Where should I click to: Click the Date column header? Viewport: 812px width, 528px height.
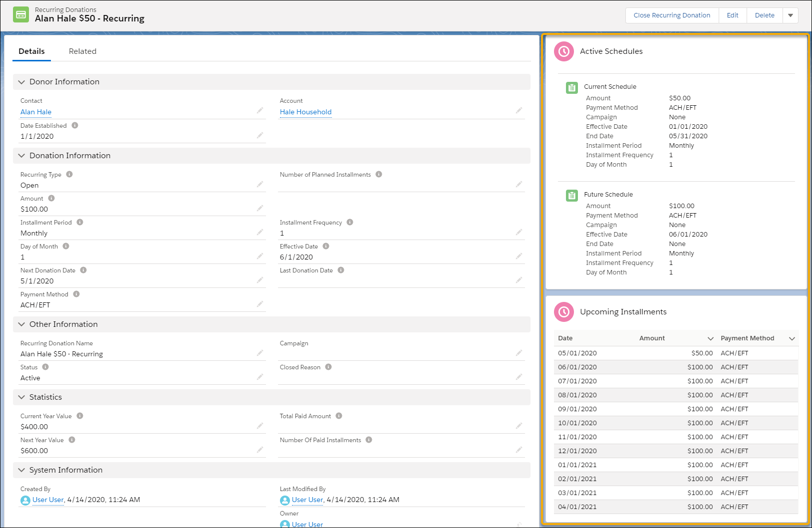pos(565,338)
